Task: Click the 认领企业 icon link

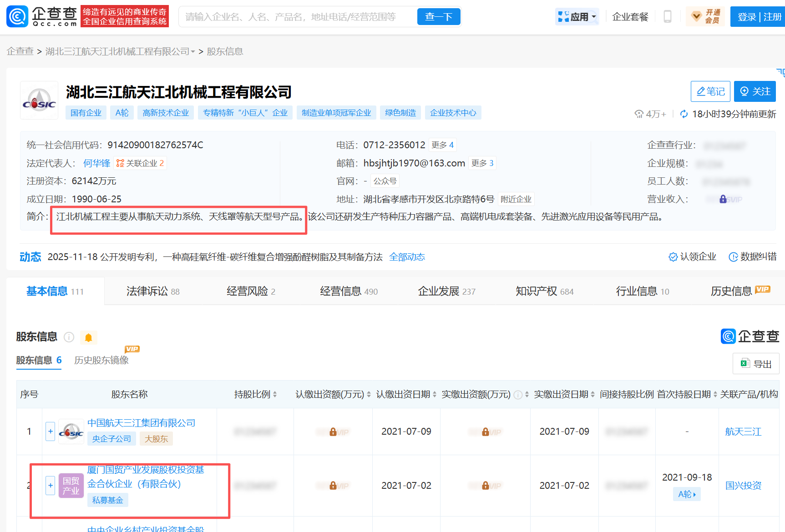Action: [x=692, y=257]
